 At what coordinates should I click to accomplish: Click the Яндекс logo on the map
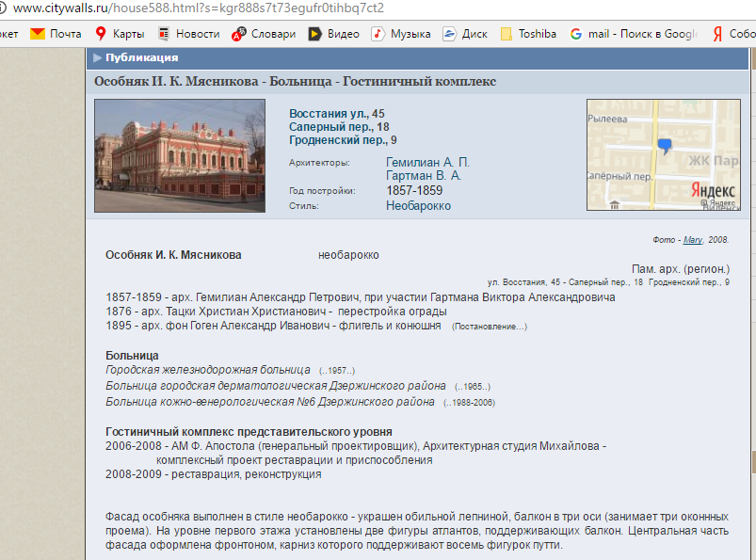point(713,190)
